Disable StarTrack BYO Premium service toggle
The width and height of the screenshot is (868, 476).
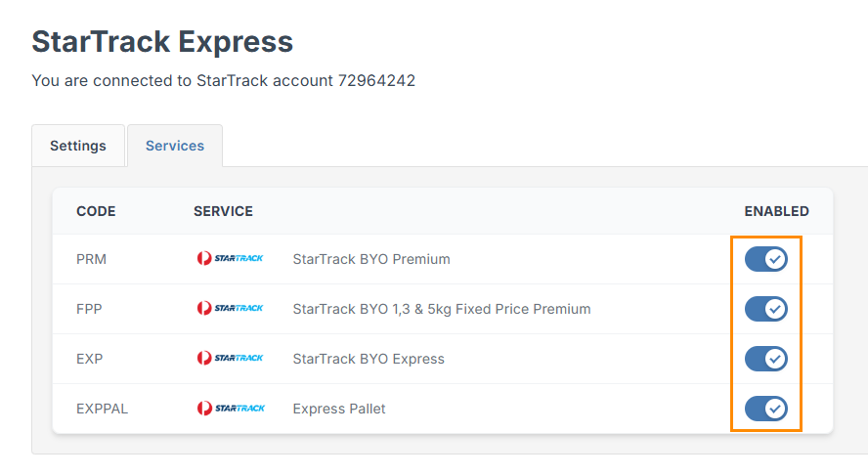click(x=765, y=259)
